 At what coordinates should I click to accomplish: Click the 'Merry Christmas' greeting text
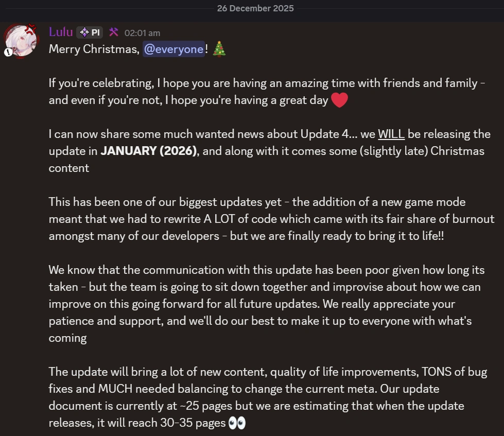pos(94,49)
